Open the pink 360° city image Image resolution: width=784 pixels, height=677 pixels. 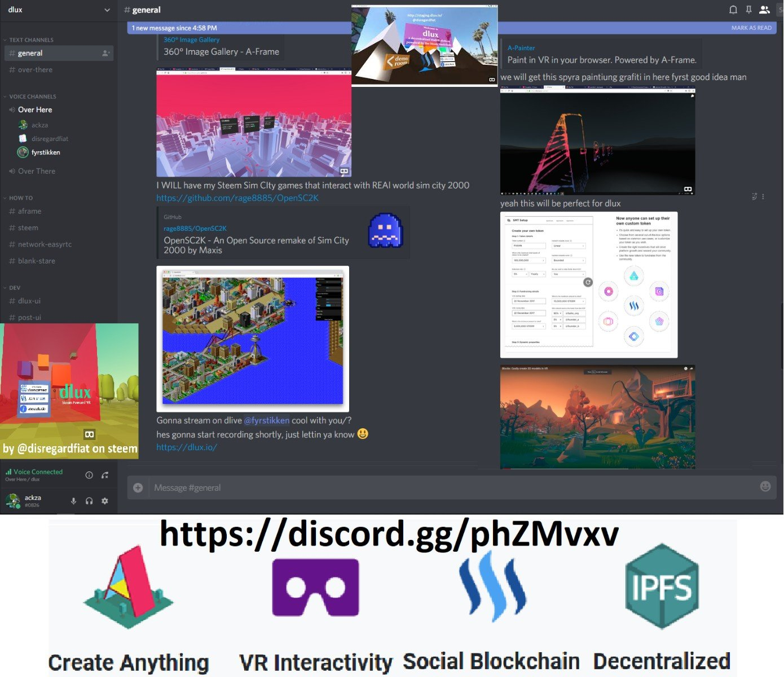[254, 123]
